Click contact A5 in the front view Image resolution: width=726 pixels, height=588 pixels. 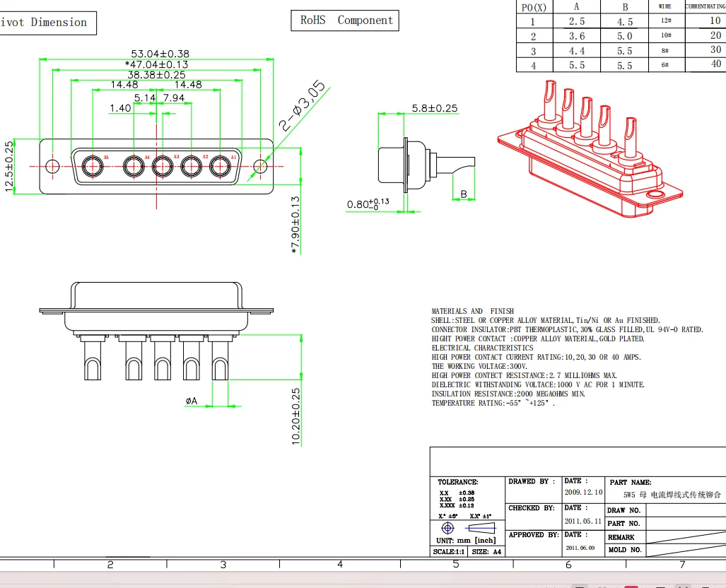click(x=91, y=167)
